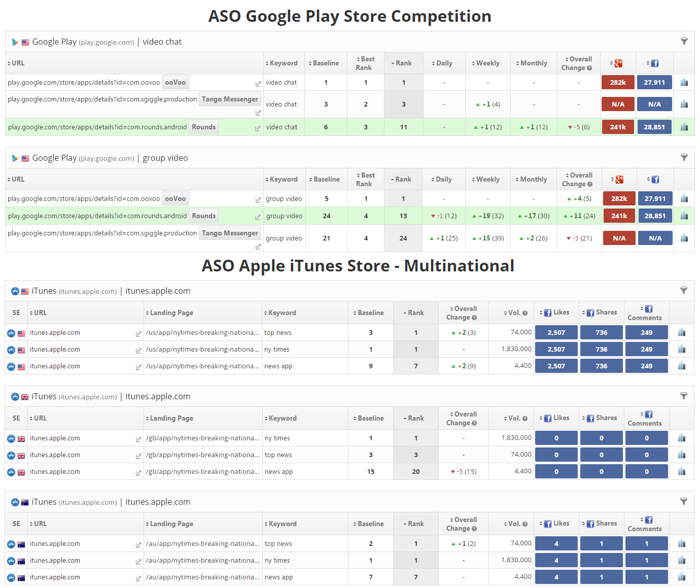Open the filter for the group video table
Viewport: 700px width, 588px height.
(x=684, y=157)
